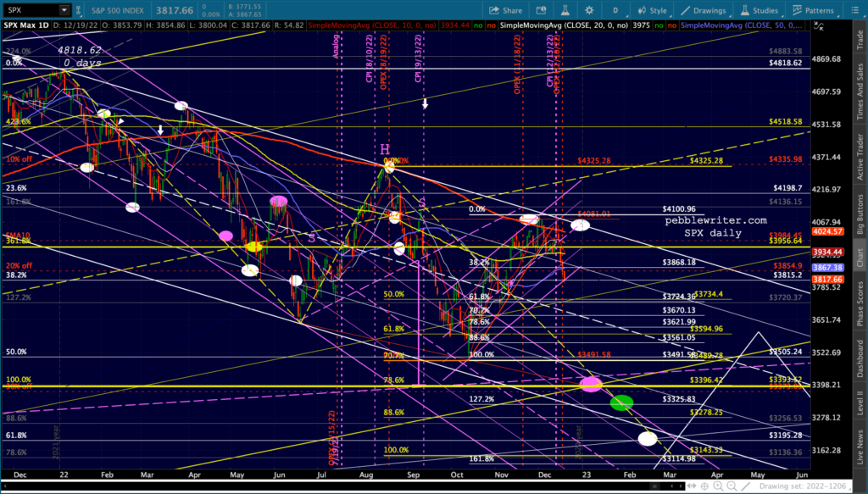Expand the SPX symbol dropdown arrow
Screen dimensions: 868x494
[64, 11]
